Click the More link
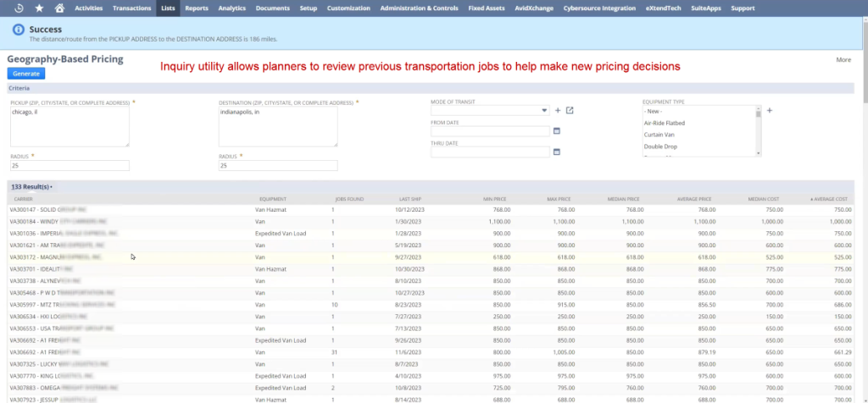Screen dimensions: 868x403 pos(843,60)
